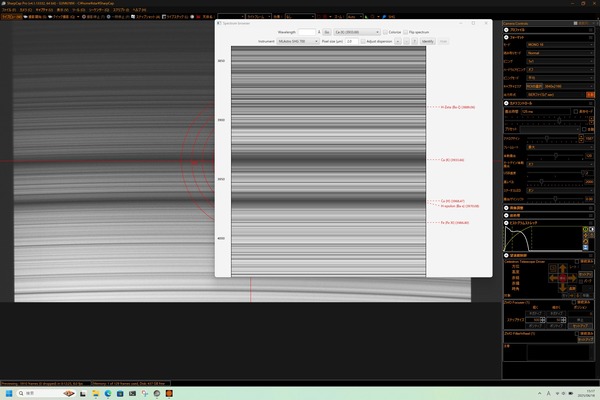Open the Zoom Auto dropdown in toolbar
The image size is (600, 400).
[355, 17]
